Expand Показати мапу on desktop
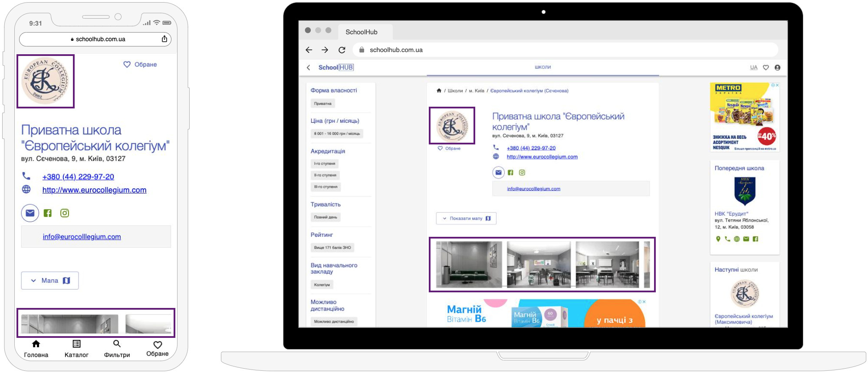The width and height of the screenshot is (868, 373). pos(466,219)
